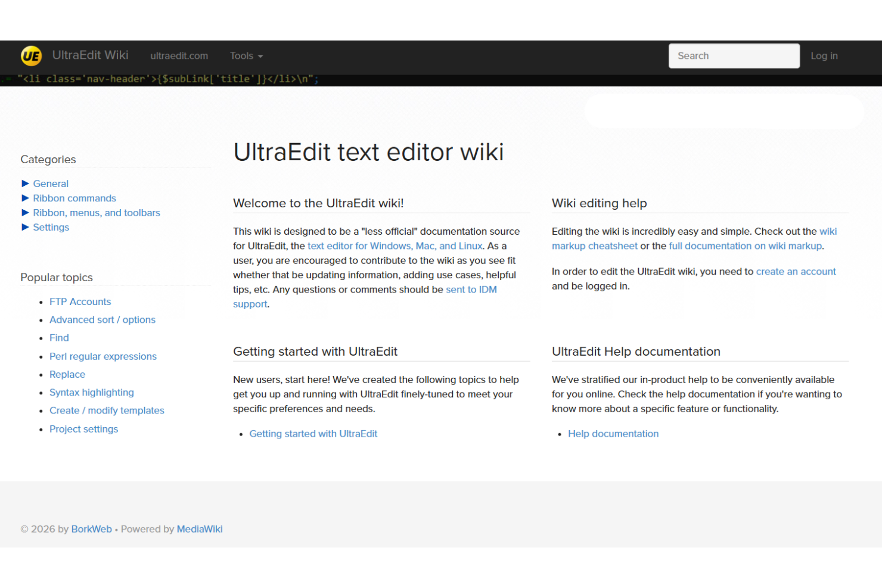Click the Getting started with UltraEdit heading
The image size is (882, 588).
point(315,351)
